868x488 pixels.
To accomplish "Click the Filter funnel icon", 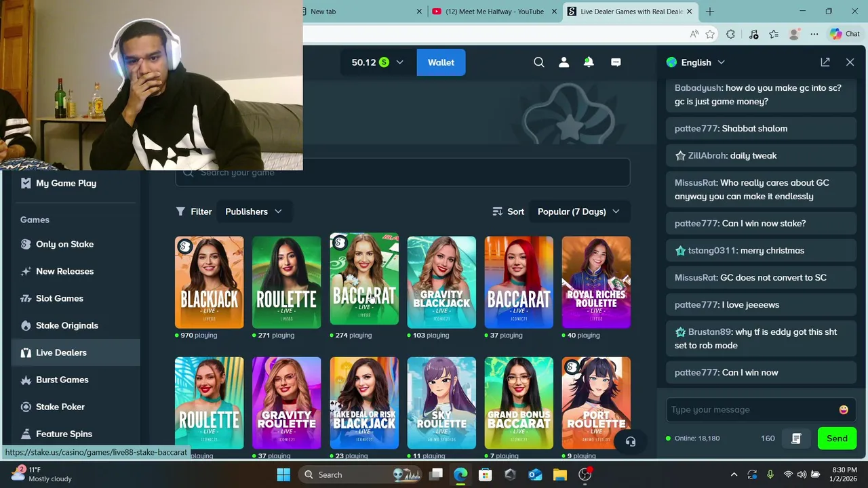I will click(180, 211).
